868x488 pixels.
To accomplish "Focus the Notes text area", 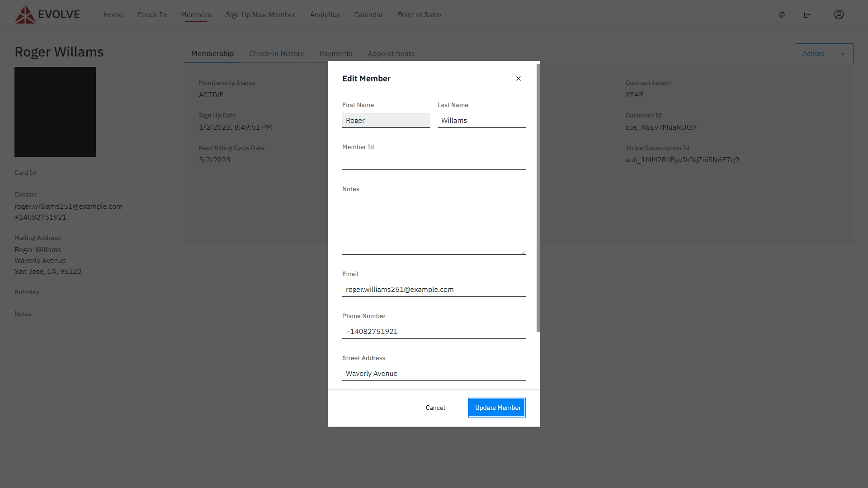I will [434, 221].
